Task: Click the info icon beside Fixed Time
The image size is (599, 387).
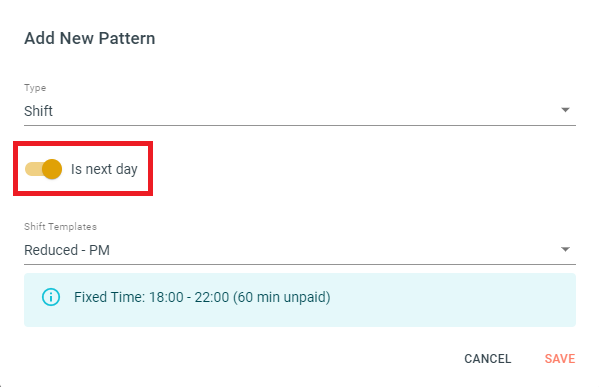Action: pyautogui.click(x=51, y=297)
